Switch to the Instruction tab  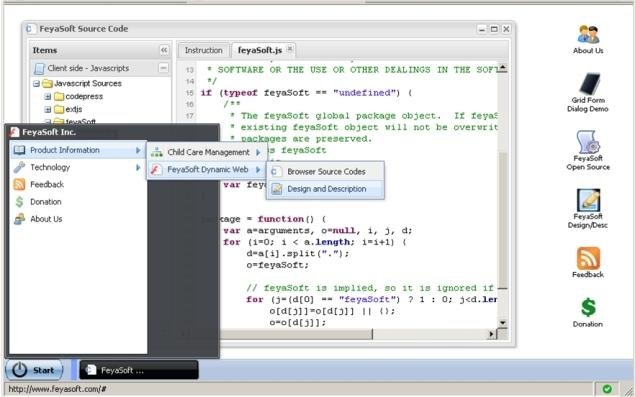pyautogui.click(x=204, y=50)
